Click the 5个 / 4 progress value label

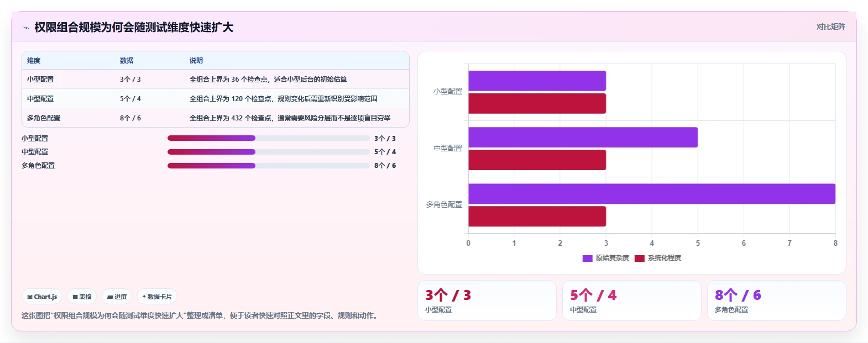385,152
